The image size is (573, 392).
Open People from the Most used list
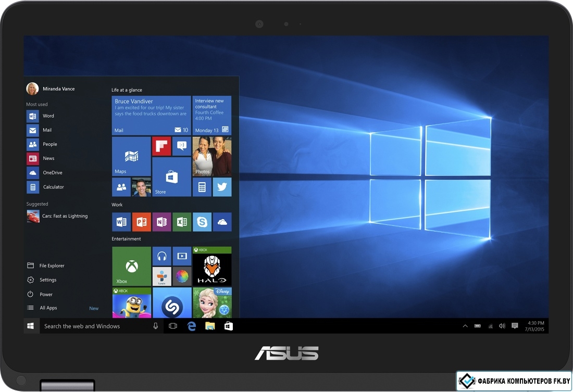(42, 144)
